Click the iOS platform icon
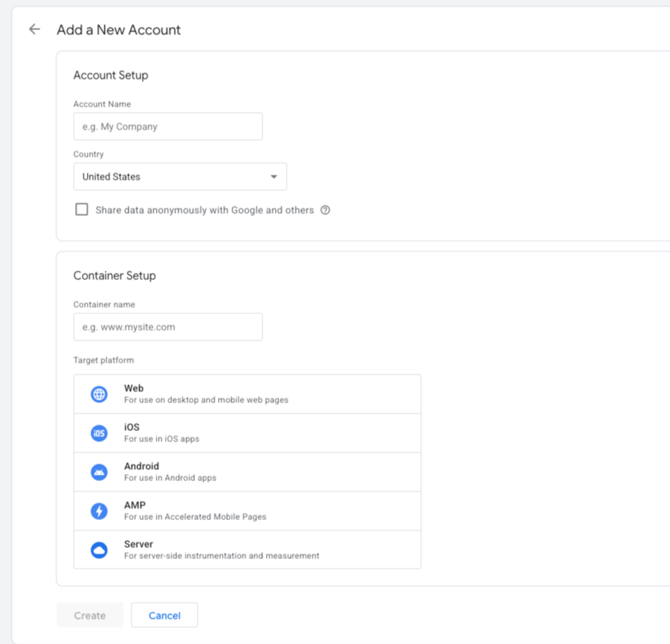670x644 pixels. pos(99,432)
